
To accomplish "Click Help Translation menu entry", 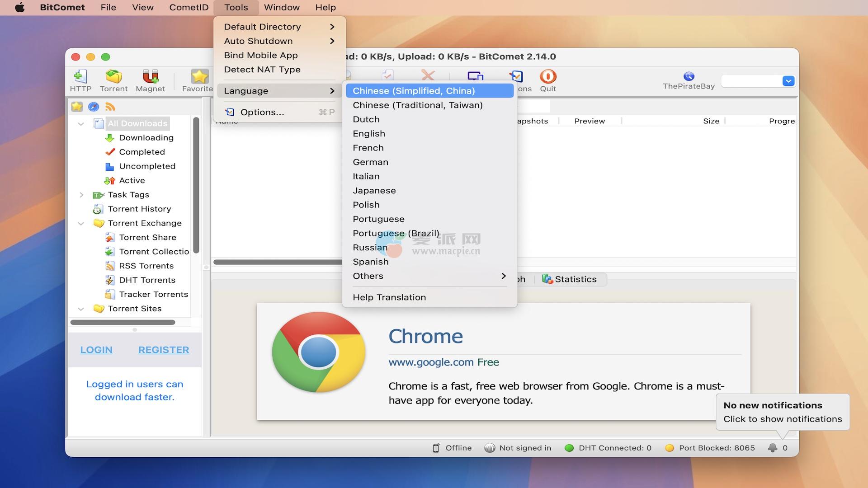I will (x=429, y=297).
